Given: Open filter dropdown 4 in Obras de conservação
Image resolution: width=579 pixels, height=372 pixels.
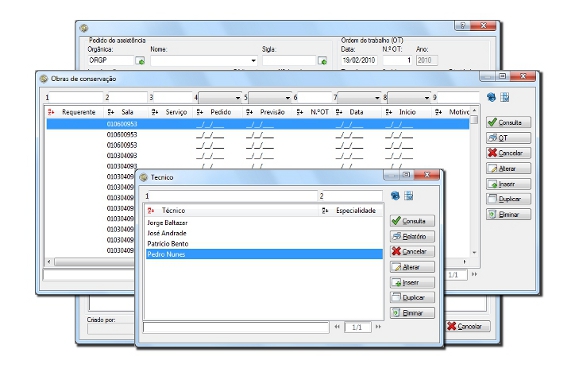Looking at the screenshot, I should click(220, 98).
